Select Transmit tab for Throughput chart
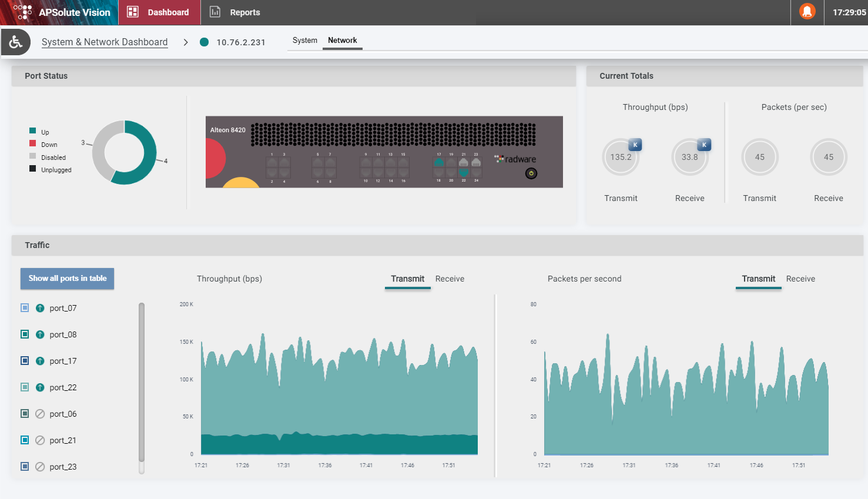The height and width of the screenshot is (499, 868). click(408, 279)
